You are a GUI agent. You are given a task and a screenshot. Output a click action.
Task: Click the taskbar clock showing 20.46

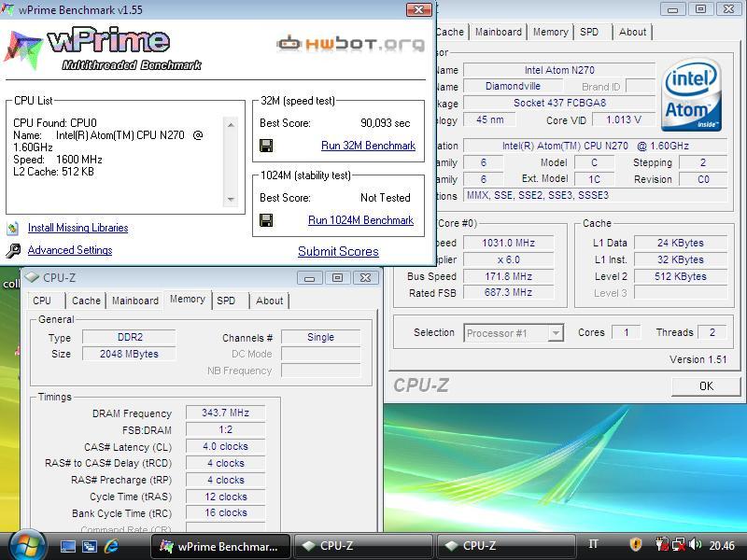(x=722, y=545)
